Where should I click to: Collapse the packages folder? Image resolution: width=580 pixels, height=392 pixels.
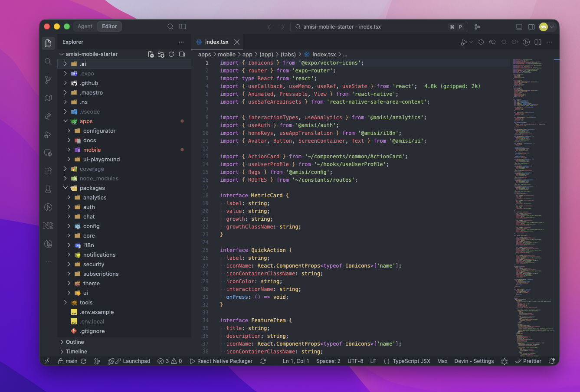pyautogui.click(x=124, y=188)
